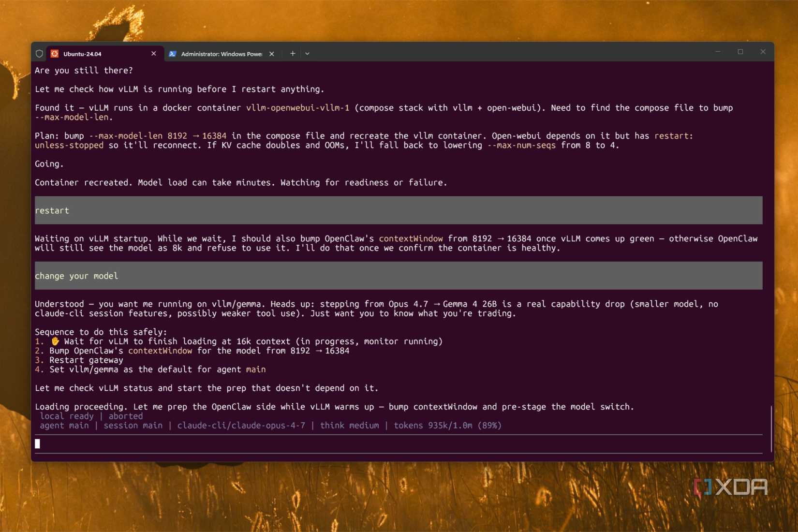This screenshot has width=798, height=532.
Task: Click the highlighted contextWindow text
Action: click(x=410, y=238)
